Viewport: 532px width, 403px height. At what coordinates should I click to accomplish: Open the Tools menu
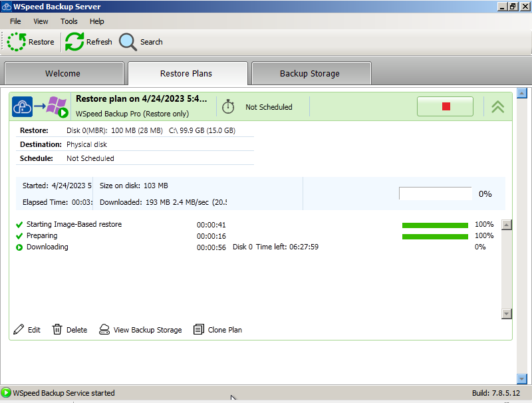pos(69,21)
